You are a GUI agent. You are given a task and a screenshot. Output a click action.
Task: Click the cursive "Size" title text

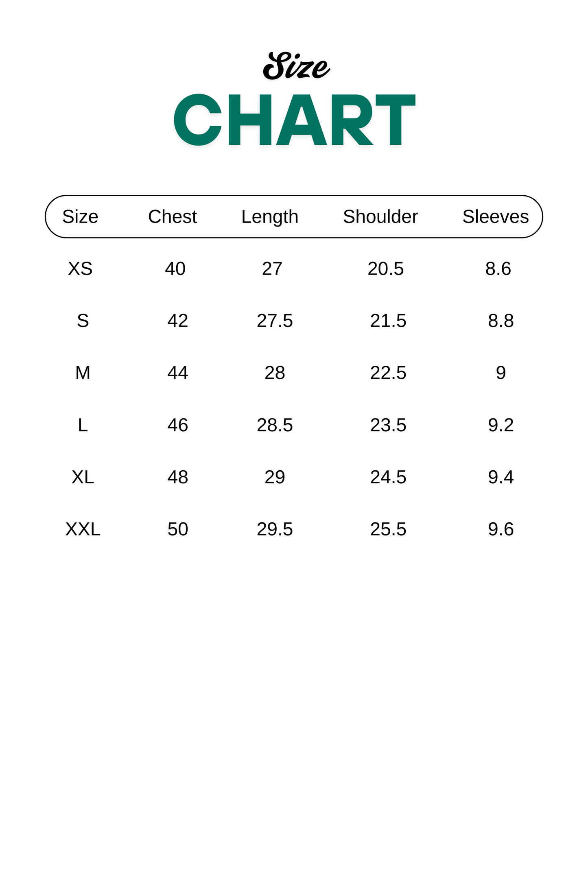tap(296, 66)
